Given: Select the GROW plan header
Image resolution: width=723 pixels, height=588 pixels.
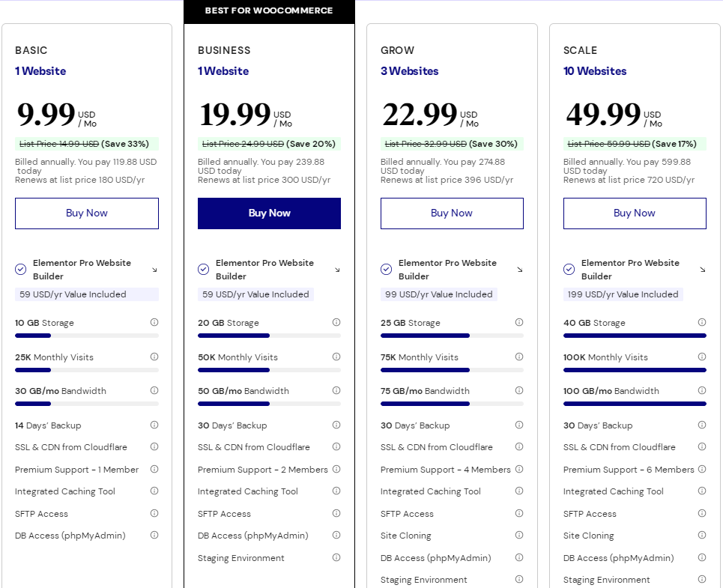Looking at the screenshot, I should pos(396,50).
